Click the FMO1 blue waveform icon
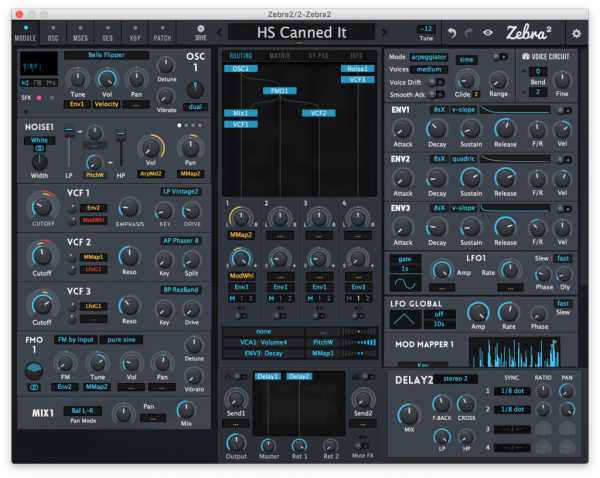600x478 pixels. [34, 370]
